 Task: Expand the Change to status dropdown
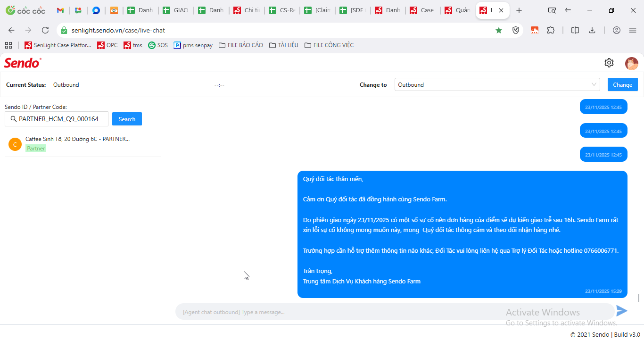coord(497,84)
